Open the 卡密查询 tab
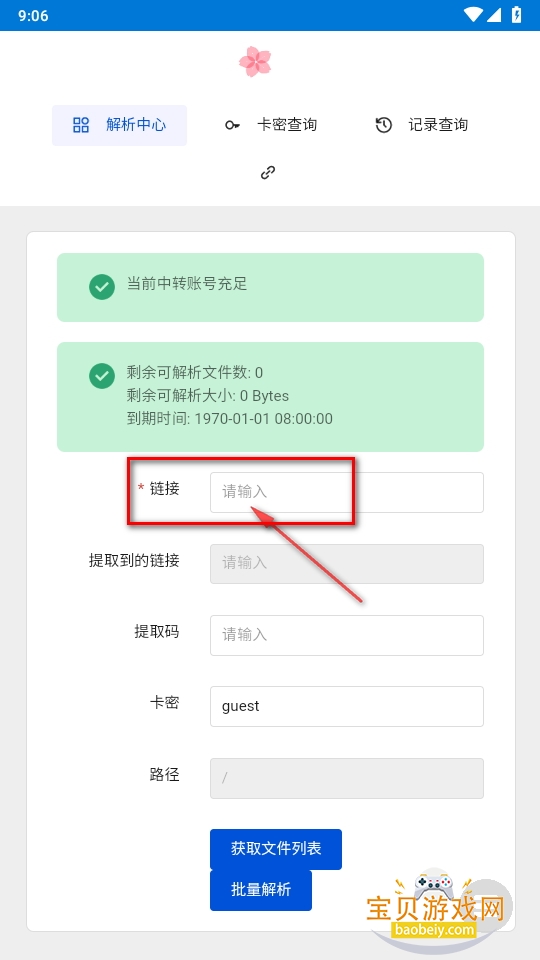 coord(270,125)
